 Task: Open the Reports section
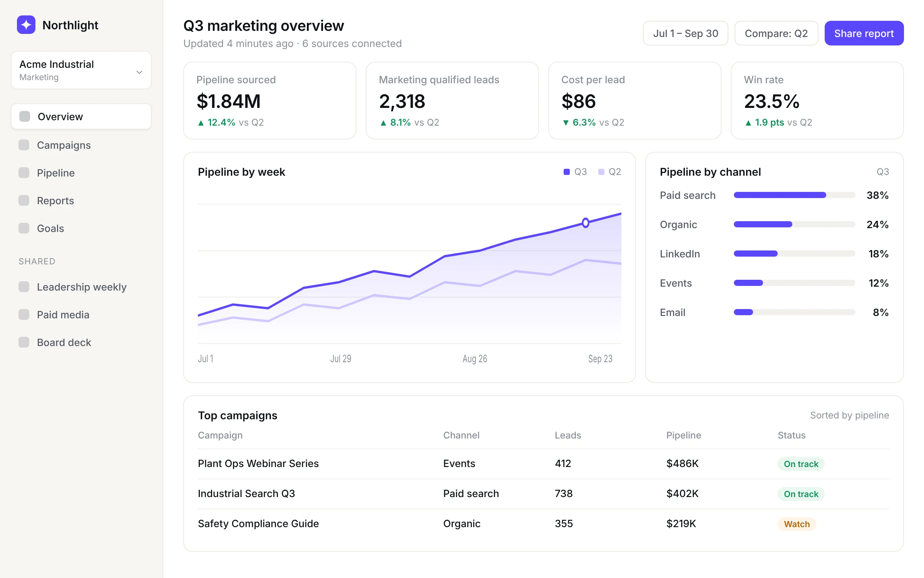[x=81, y=200]
